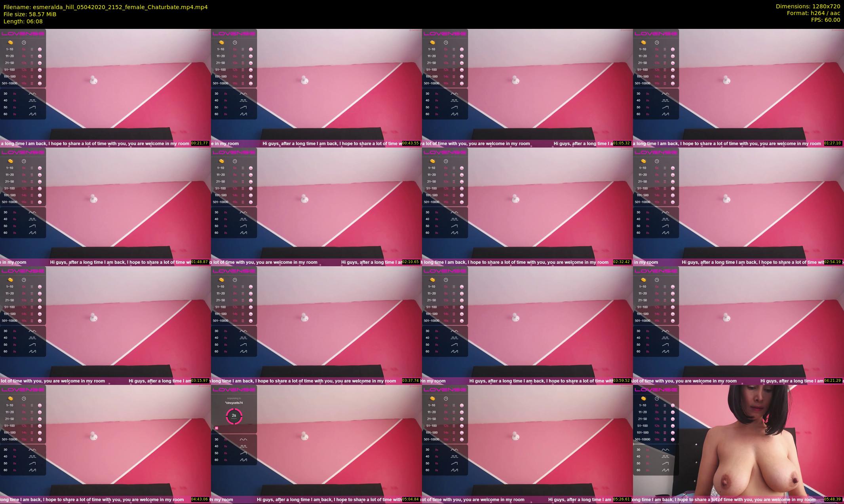Click the Length 06:08 header text
The width and height of the screenshot is (844, 504).
coord(23,21)
